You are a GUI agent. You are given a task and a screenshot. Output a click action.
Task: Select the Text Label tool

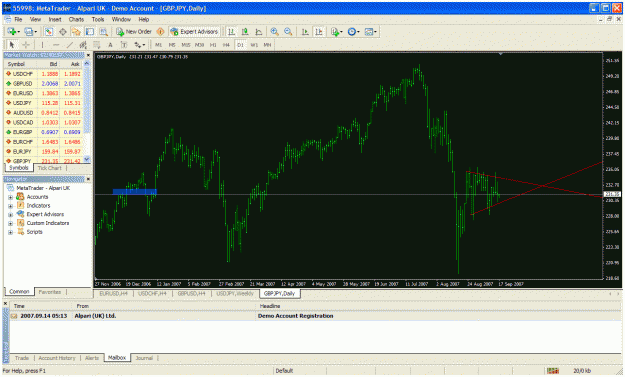click(124, 45)
